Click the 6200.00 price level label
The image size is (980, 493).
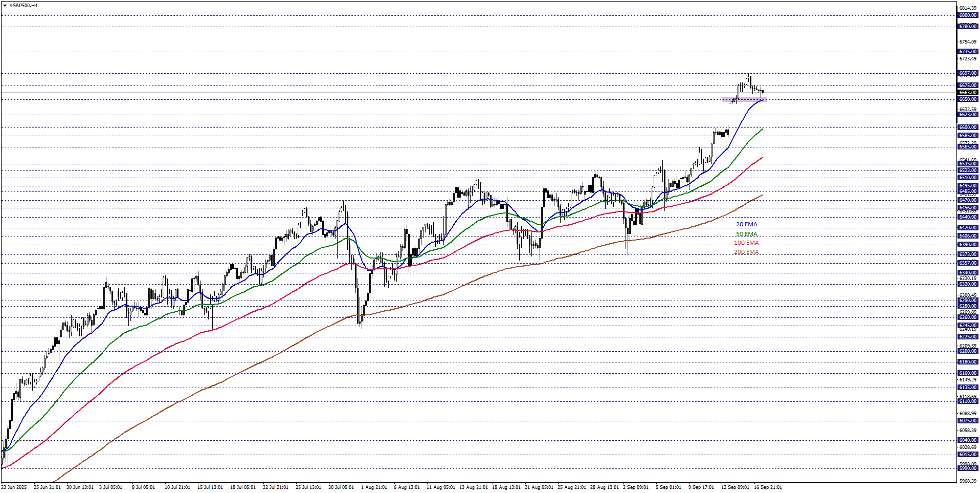pyautogui.click(x=968, y=351)
